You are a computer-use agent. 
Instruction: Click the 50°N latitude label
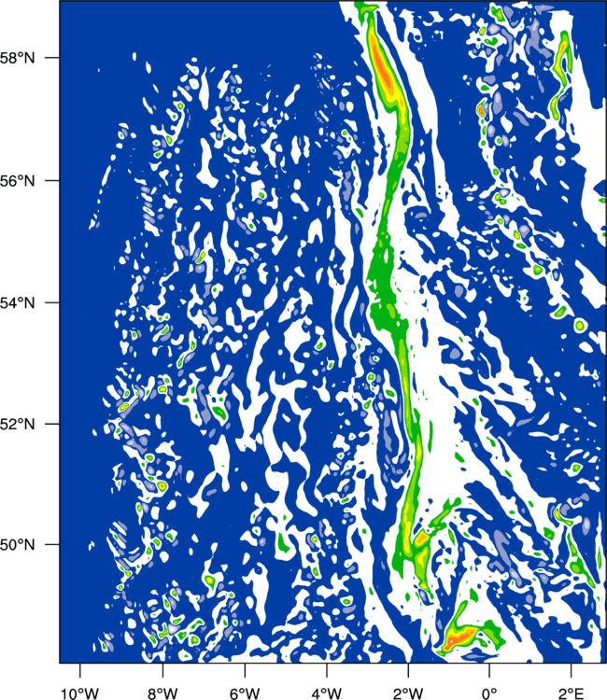click(18, 545)
